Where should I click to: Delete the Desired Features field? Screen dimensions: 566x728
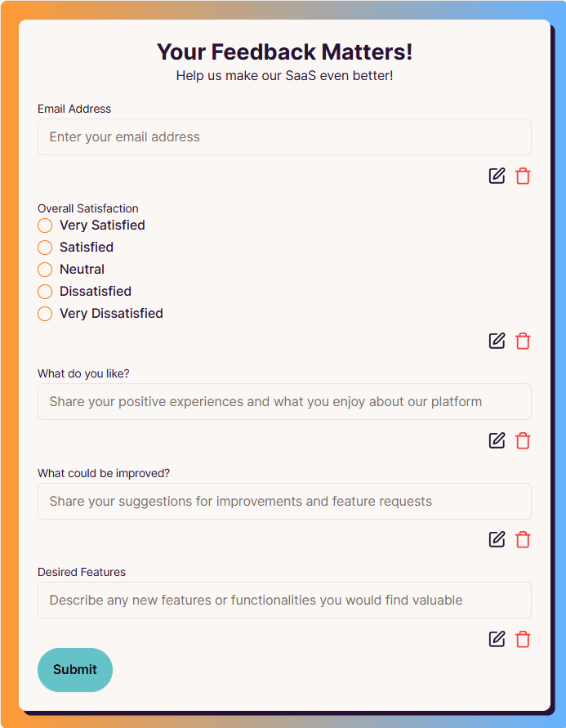523,639
